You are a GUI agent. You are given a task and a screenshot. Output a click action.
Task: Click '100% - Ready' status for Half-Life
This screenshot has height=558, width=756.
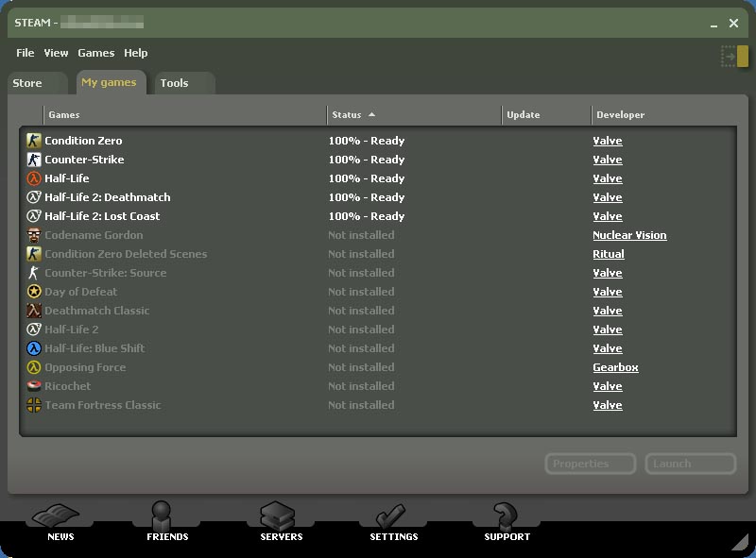(367, 178)
